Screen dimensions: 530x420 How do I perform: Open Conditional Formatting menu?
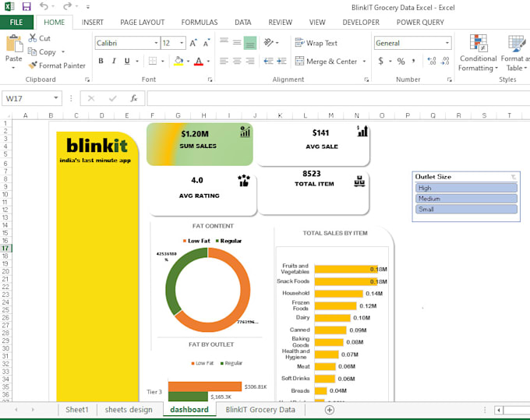tap(478, 53)
